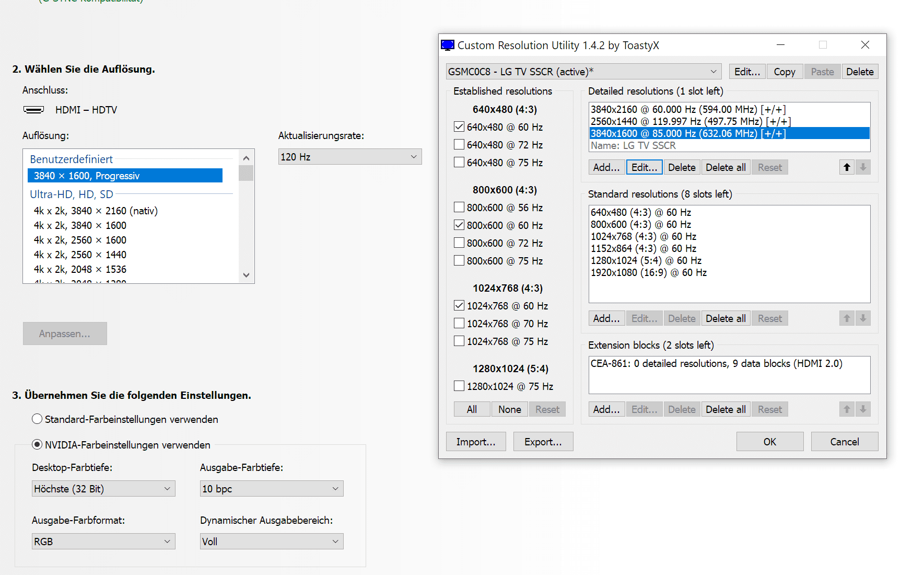
Task: Check the 800x600 @ 75 Hz checkbox
Action: [x=459, y=261]
